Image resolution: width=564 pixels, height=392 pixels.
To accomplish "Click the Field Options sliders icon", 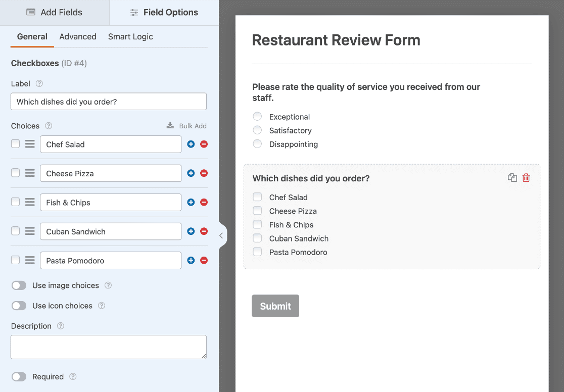I will point(134,12).
